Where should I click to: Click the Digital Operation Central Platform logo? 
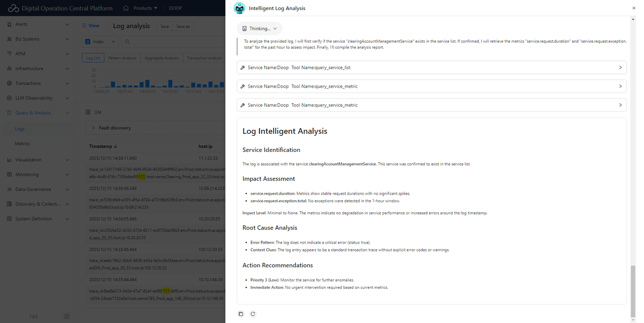[x=13, y=8]
